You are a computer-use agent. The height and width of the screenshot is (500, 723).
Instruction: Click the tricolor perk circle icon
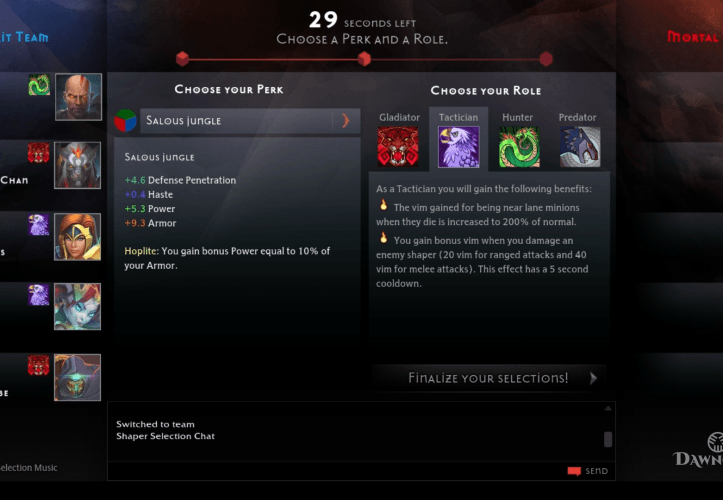pyautogui.click(x=125, y=121)
